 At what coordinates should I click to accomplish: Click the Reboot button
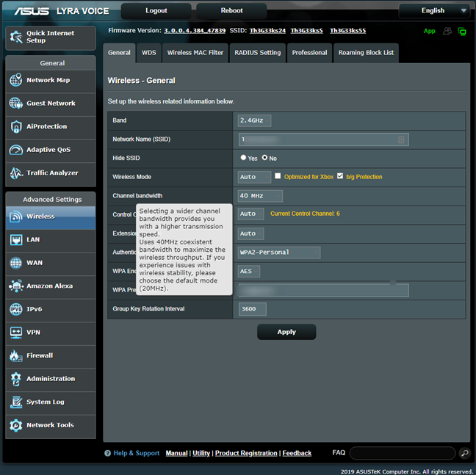point(231,10)
